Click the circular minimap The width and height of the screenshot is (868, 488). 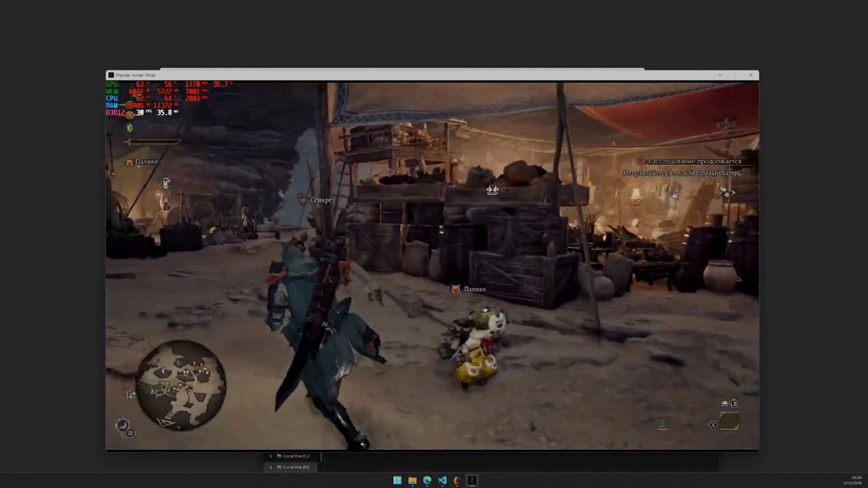pyautogui.click(x=182, y=385)
